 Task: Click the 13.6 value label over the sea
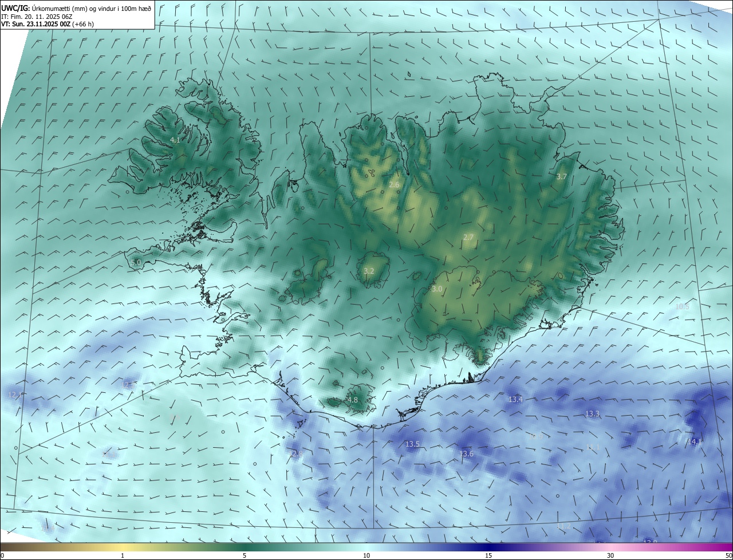pos(466,453)
